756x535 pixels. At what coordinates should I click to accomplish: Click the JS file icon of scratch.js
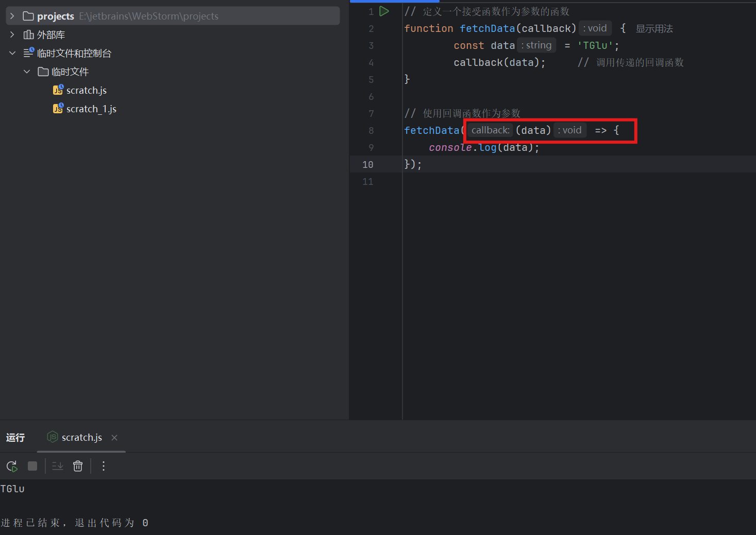coord(58,90)
